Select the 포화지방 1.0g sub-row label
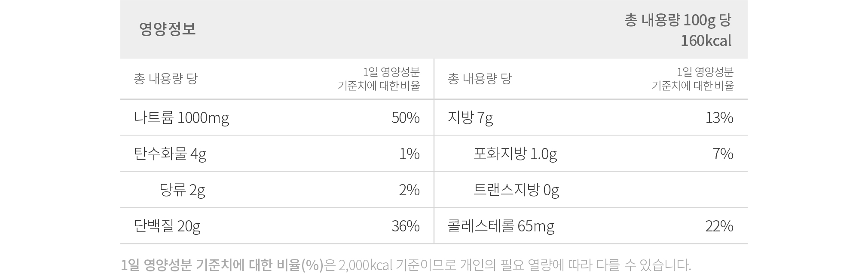The height and width of the screenshot is (274, 868). (515, 154)
